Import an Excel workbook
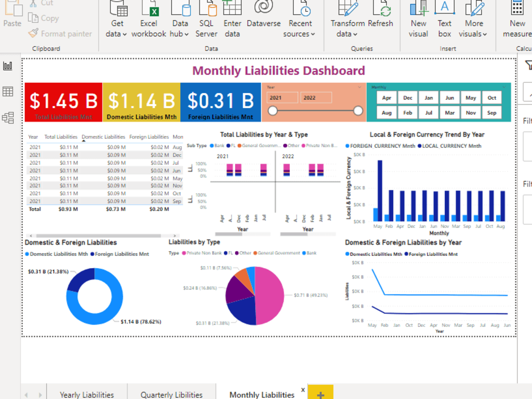The height and width of the screenshot is (399, 532). pyautogui.click(x=148, y=21)
